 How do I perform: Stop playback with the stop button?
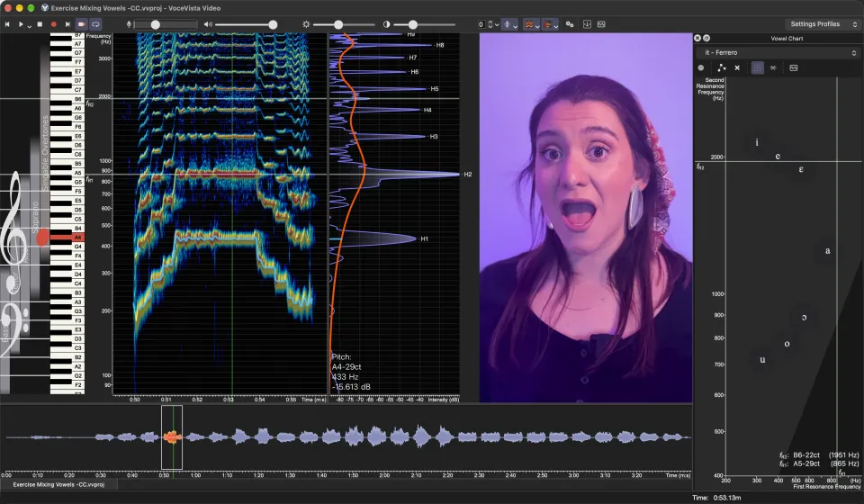pyautogui.click(x=40, y=24)
